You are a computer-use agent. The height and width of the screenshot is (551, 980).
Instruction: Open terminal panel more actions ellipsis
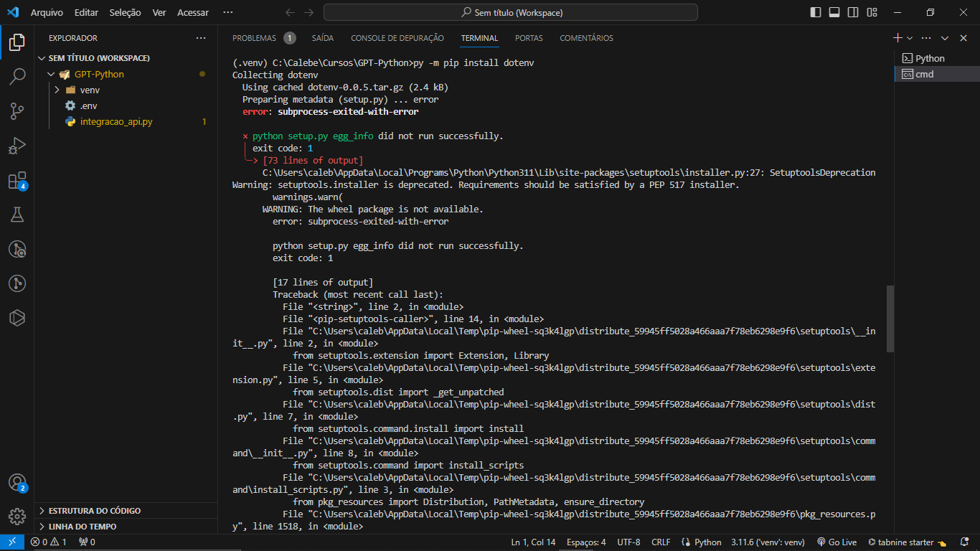pyautogui.click(x=926, y=38)
